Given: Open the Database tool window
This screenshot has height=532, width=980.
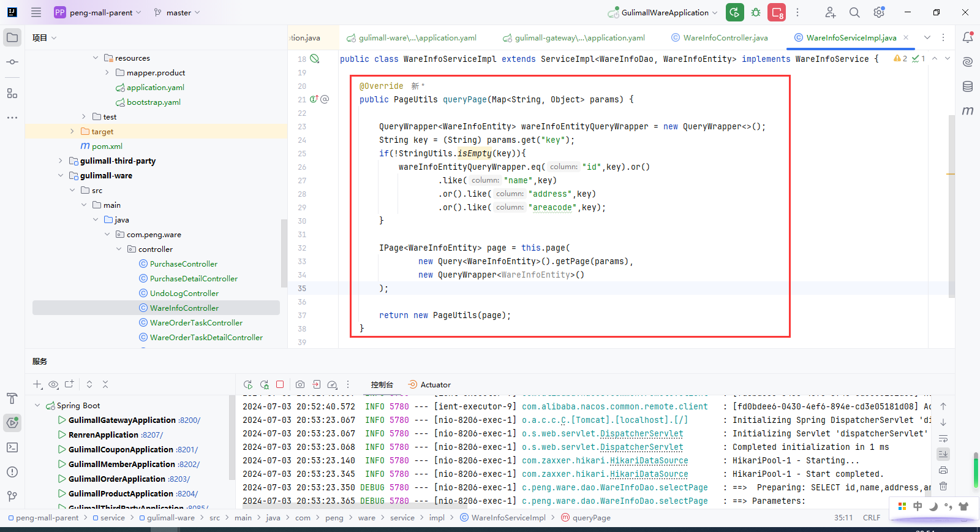Looking at the screenshot, I should coord(968,86).
